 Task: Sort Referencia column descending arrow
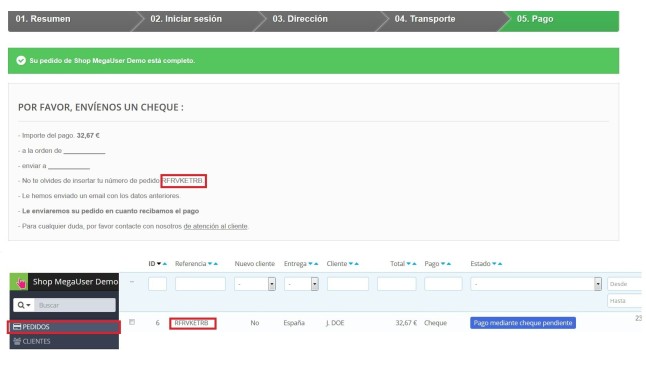pos(210,264)
